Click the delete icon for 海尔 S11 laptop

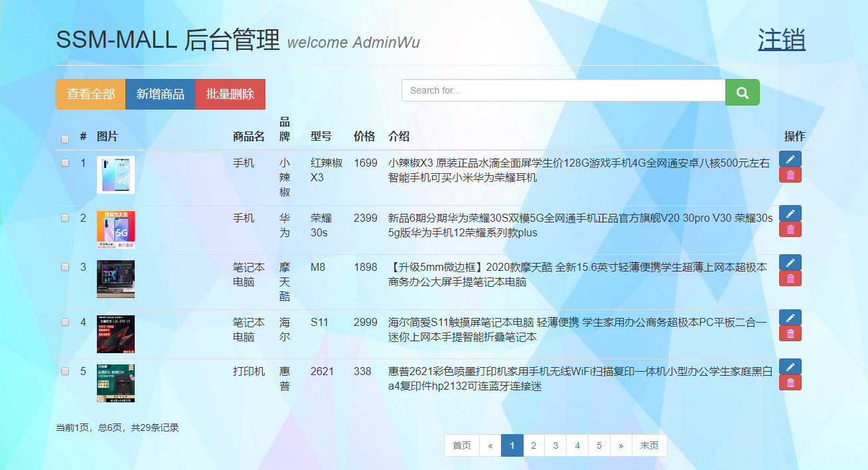pyautogui.click(x=790, y=333)
